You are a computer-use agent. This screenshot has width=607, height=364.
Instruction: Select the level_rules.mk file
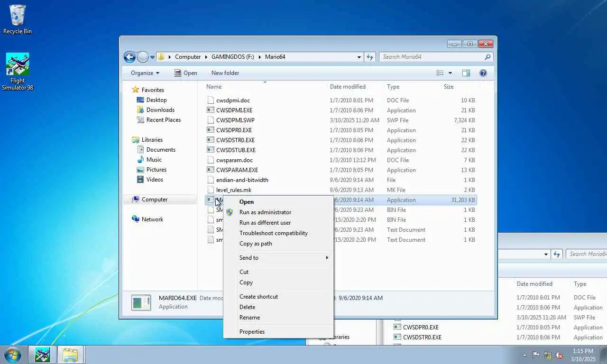(x=234, y=190)
